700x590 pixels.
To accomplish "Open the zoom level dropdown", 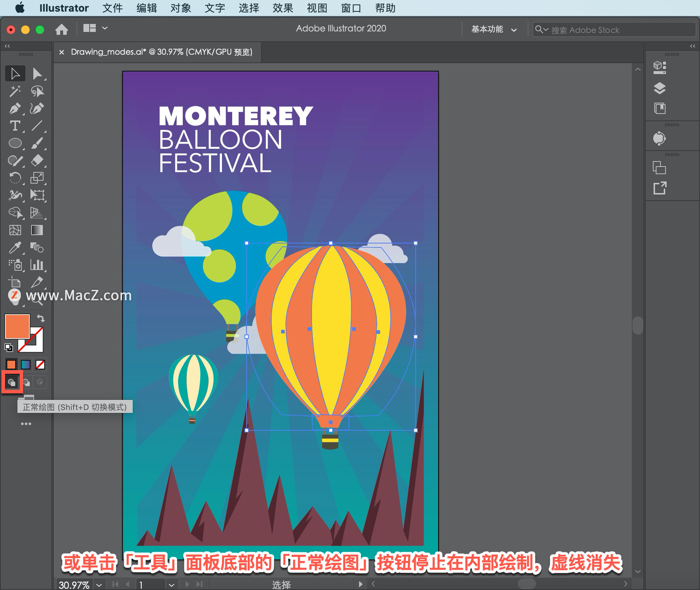I will [99, 585].
